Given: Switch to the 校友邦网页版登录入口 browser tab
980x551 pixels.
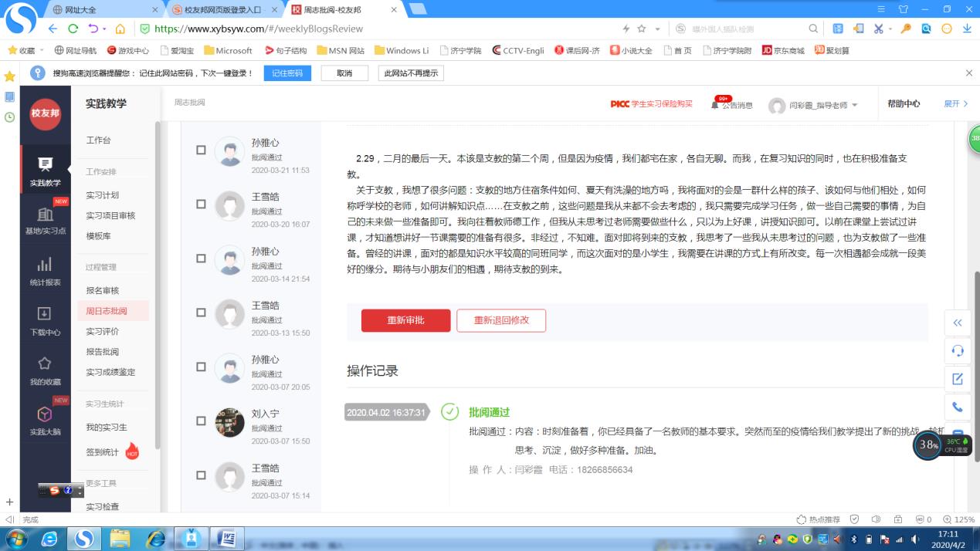Looking at the screenshot, I should click(221, 10).
